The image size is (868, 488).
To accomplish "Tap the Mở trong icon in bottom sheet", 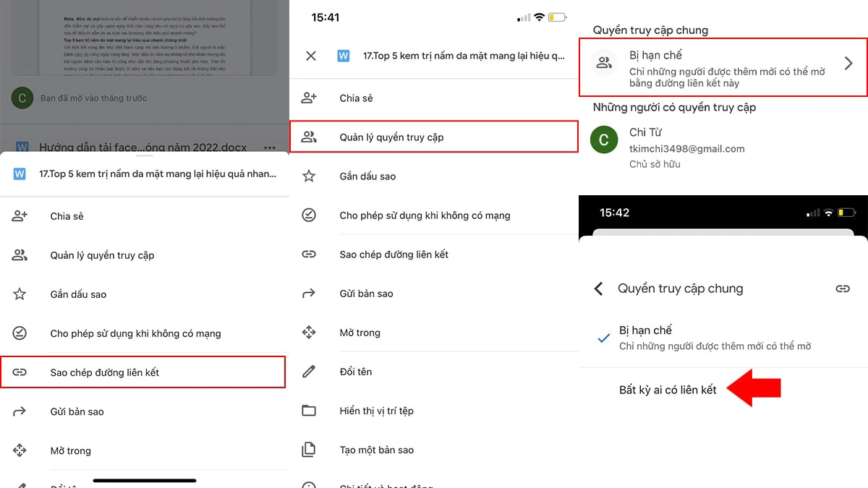I will 20,450.
